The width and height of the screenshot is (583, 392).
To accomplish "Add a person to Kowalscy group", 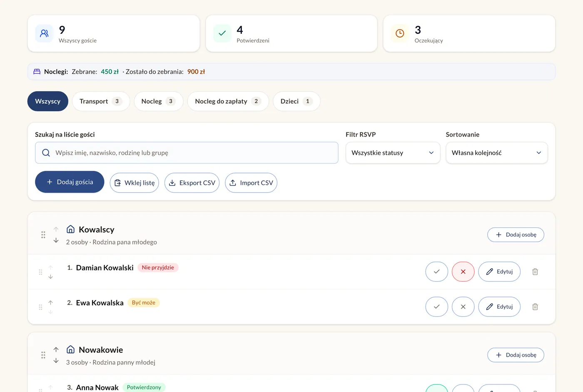I will (516, 235).
